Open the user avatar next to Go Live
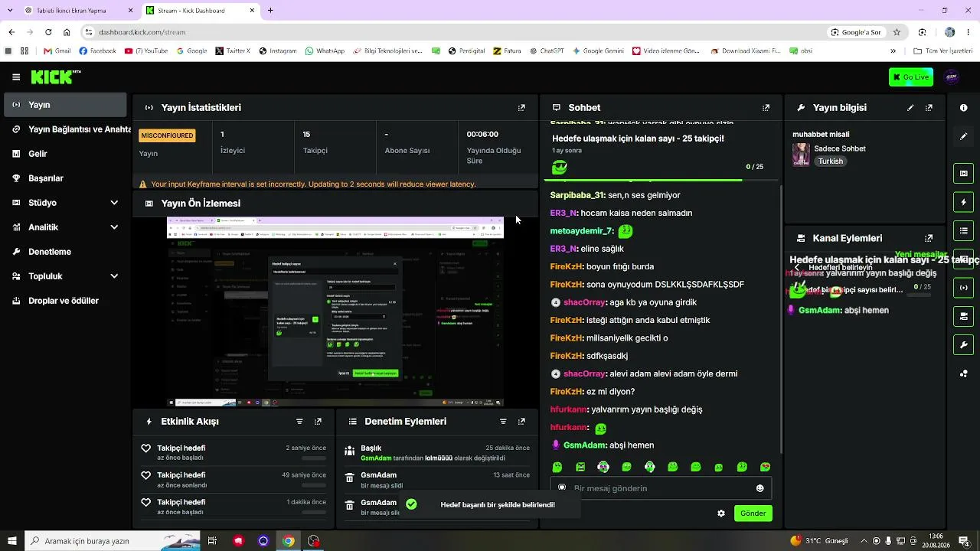The height and width of the screenshot is (551, 980). (952, 77)
